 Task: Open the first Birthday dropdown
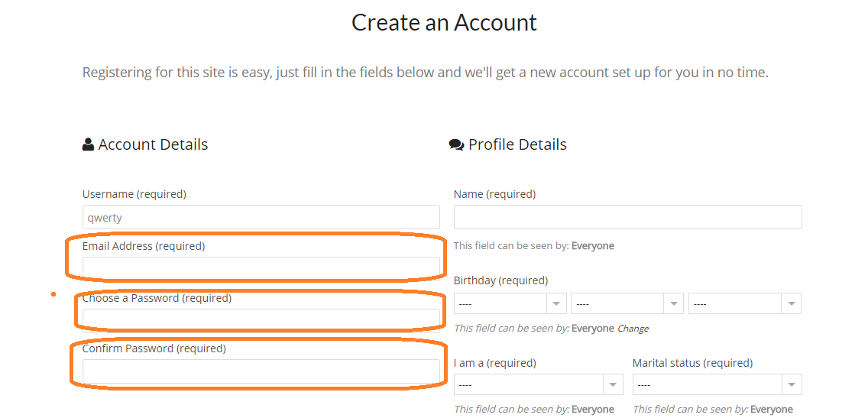pyautogui.click(x=510, y=303)
